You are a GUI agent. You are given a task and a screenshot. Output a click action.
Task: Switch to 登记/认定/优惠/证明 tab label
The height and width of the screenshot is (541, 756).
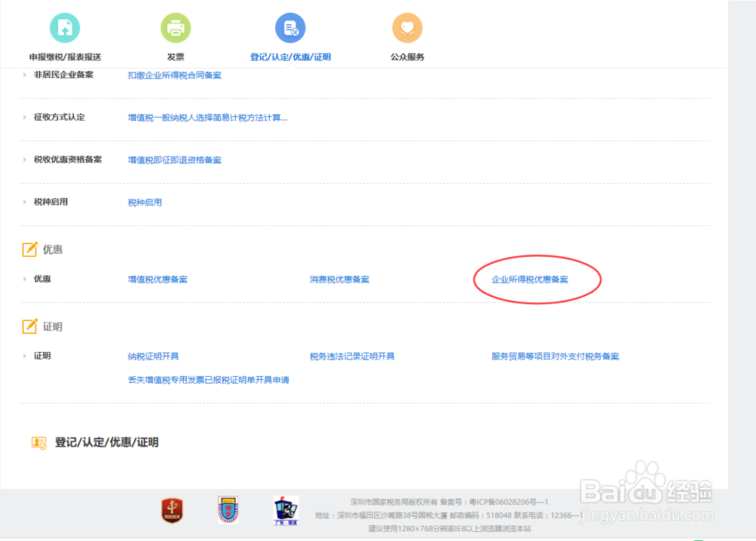pyautogui.click(x=290, y=57)
